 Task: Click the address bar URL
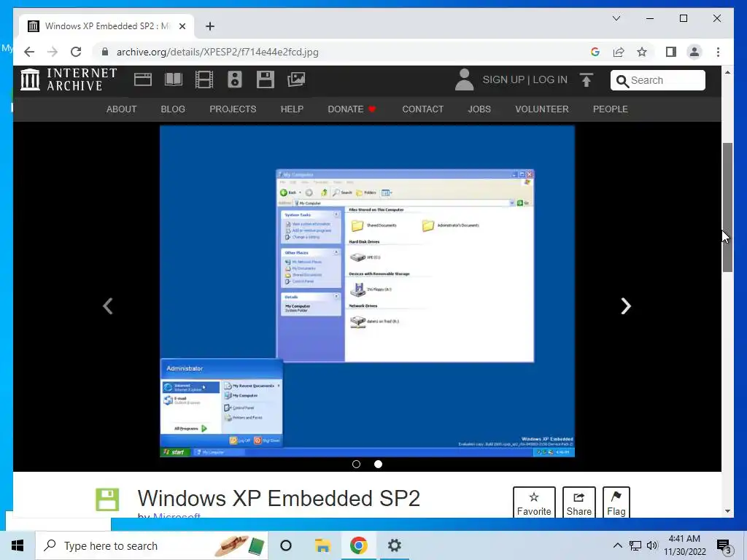[217, 52]
